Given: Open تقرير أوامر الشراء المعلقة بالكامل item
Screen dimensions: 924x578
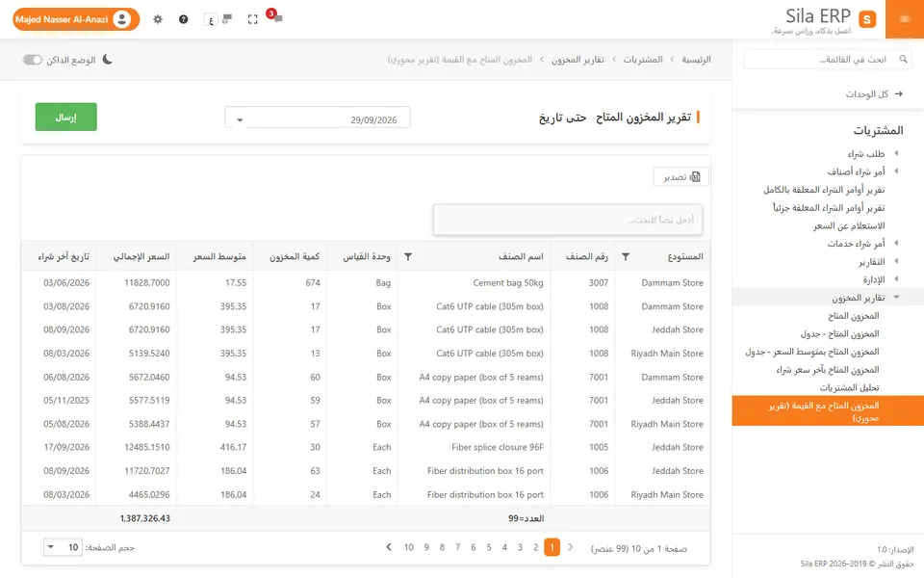Looking at the screenshot, I should [824, 190].
